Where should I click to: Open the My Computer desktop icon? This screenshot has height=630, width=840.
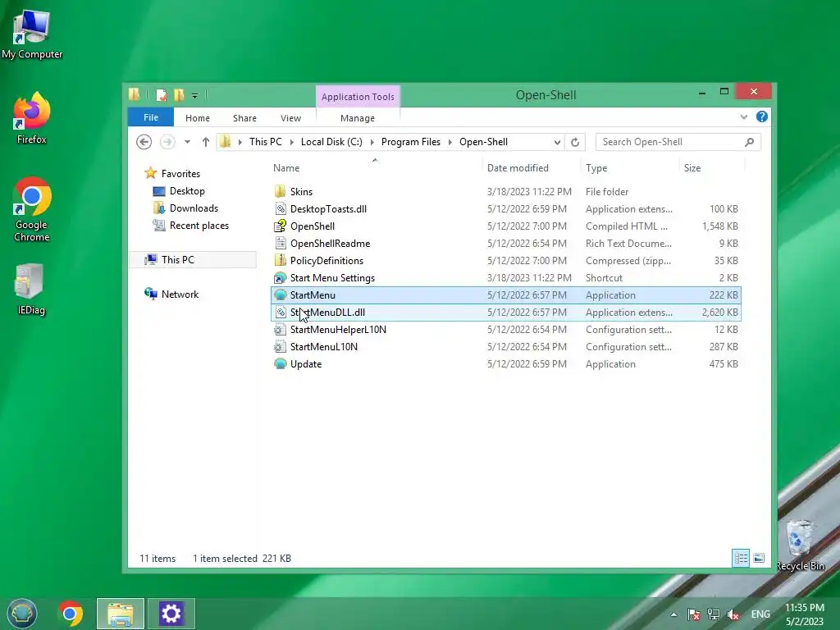tap(32, 34)
